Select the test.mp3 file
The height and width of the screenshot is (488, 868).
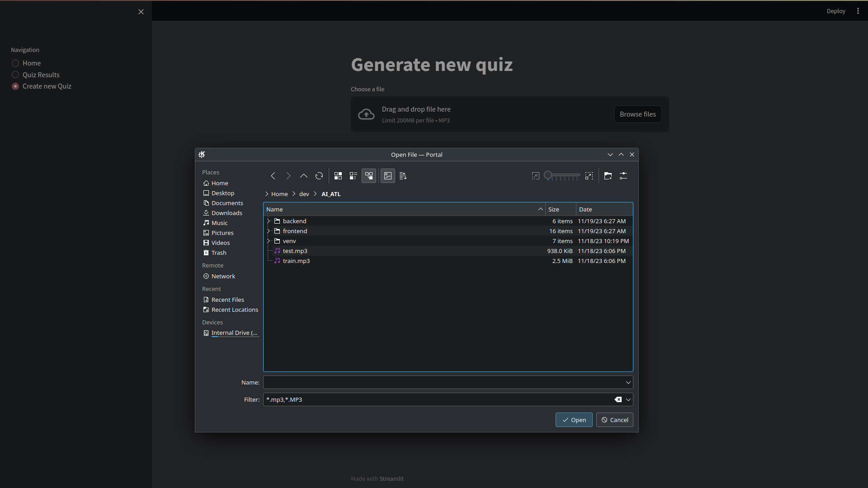295,251
